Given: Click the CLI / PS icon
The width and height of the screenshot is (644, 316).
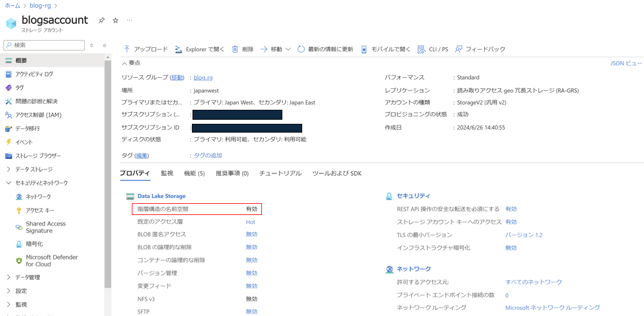Looking at the screenshot, I should pos(421,50).
